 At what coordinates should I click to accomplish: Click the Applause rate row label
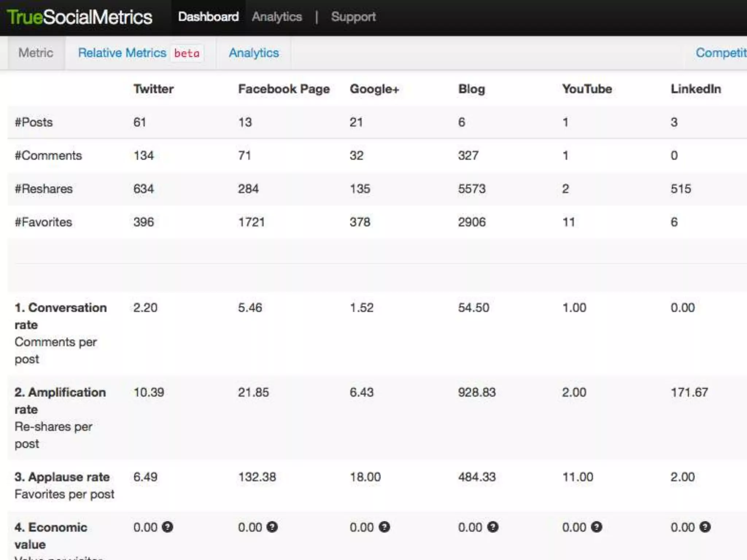[x=62, y=477]
